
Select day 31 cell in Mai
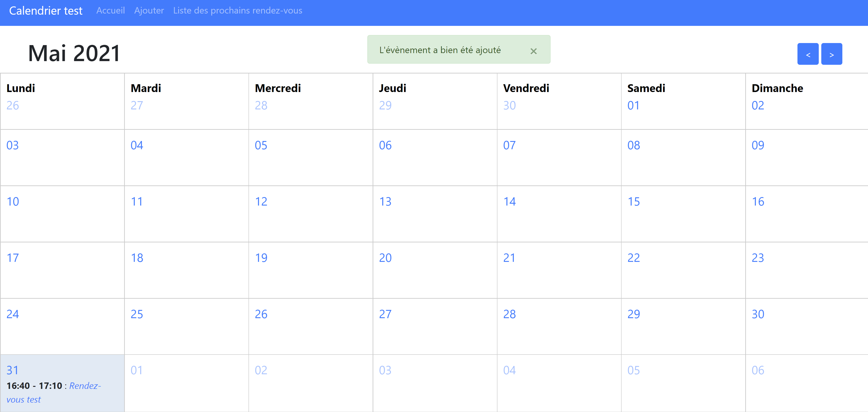click(x=12, y=370)
